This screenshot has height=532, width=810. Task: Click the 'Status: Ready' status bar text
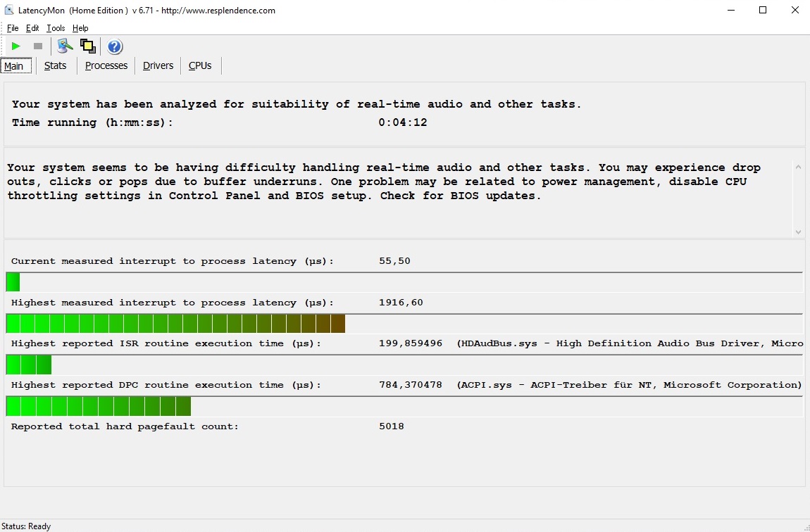(26, 526)
